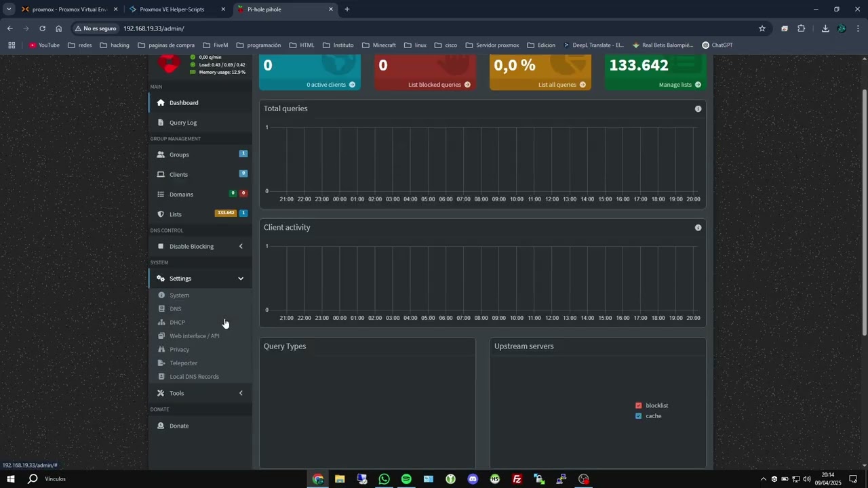Open Spotify from the taskbar
868x488 pixels.
(406, 479)
